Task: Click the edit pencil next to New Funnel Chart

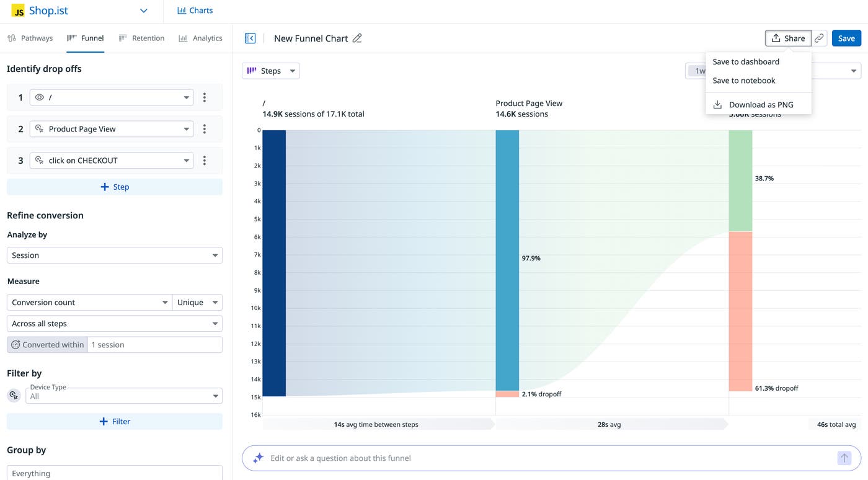Action: (x=358, y=38)
